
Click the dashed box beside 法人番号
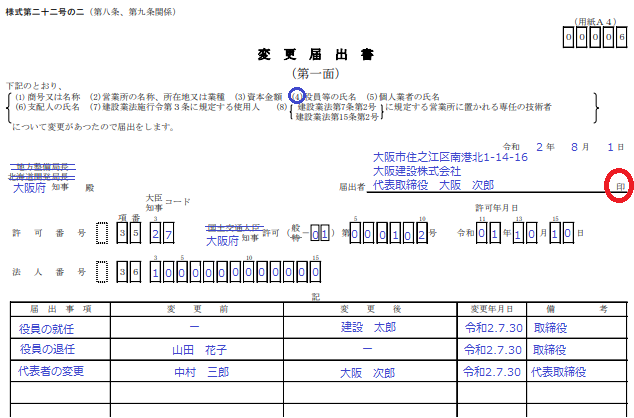[x=102, y=272]
